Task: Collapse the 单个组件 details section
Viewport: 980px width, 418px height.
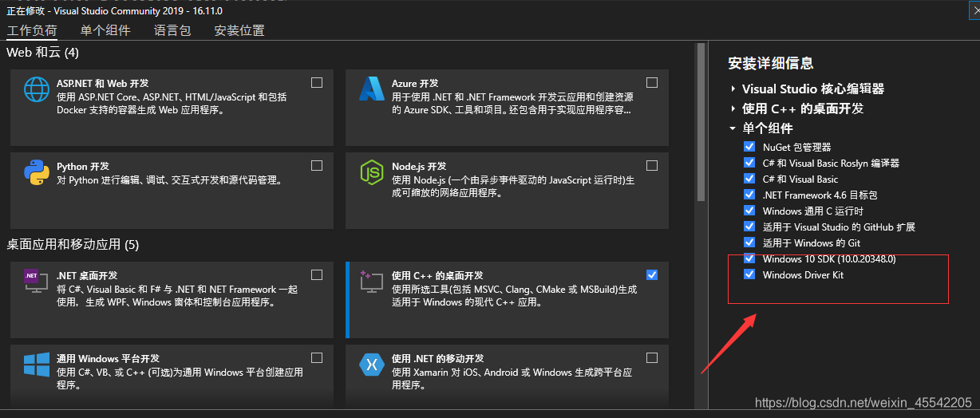Action: [733, 128]
